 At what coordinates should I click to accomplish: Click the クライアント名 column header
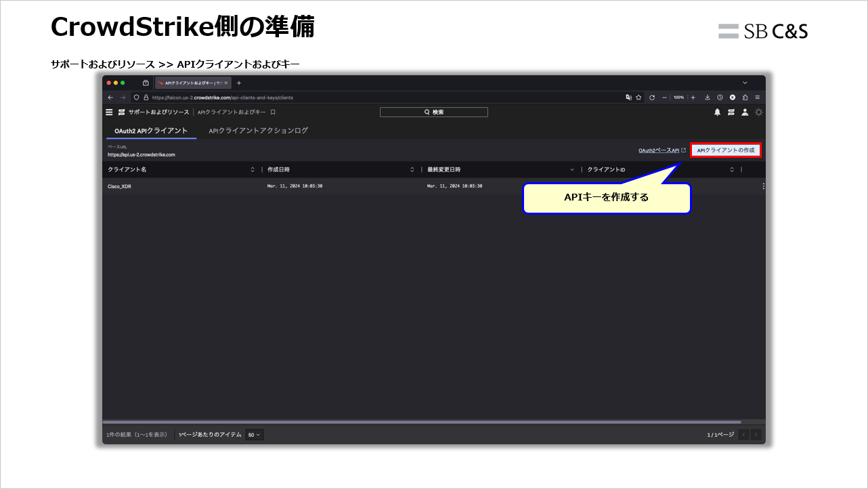coord(127,169)
